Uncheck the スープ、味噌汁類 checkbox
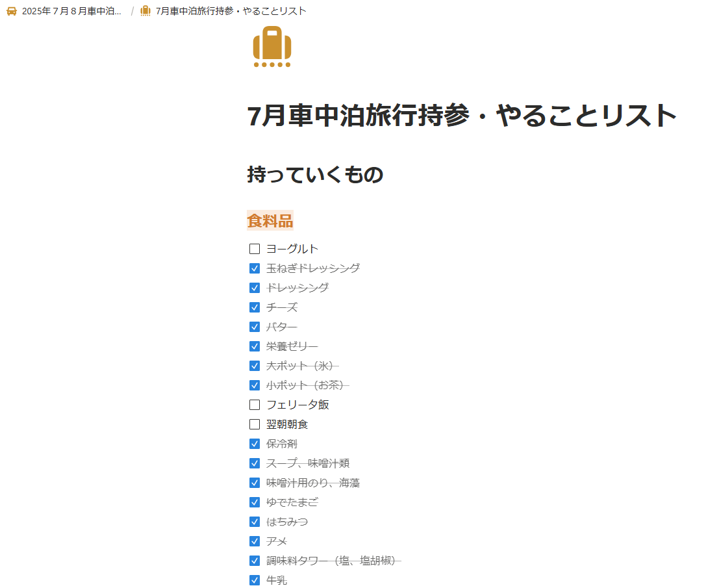The image size is (721, 588). 254,463
